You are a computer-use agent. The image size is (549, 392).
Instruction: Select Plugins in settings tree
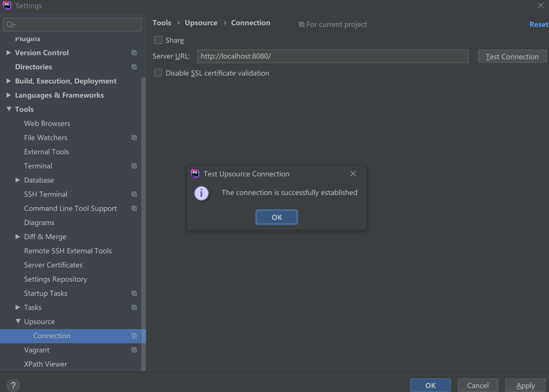point(28,38)
